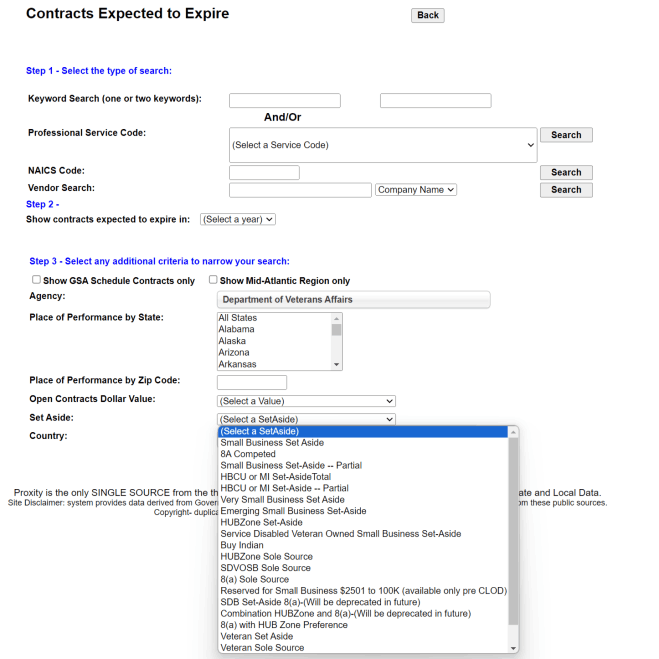659x659 pixels.
Task: Choose SDB Set-Aside 8(a) deprecated option
Action: (x=363, y=602)
